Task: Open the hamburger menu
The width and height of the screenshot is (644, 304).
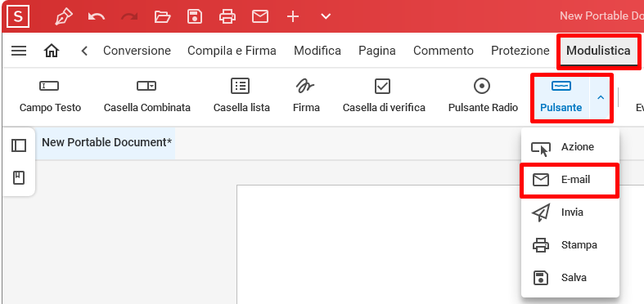Action: (19, 51)
